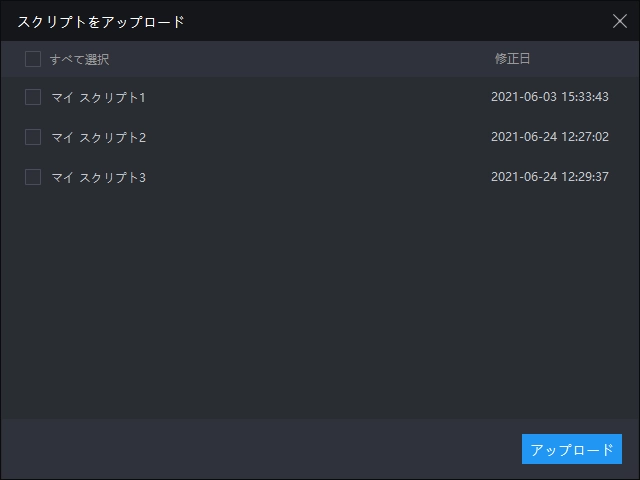The height and width of the screenshot is (480, 640).
Task: Click header row gap between すべて選択 and 修正日
Action: pos(300,59)
